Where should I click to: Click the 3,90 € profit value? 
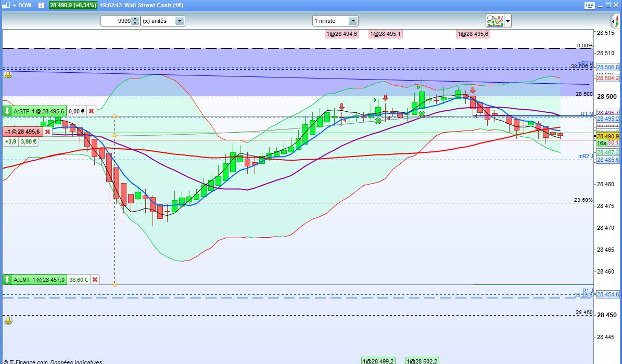pos(29,141)
